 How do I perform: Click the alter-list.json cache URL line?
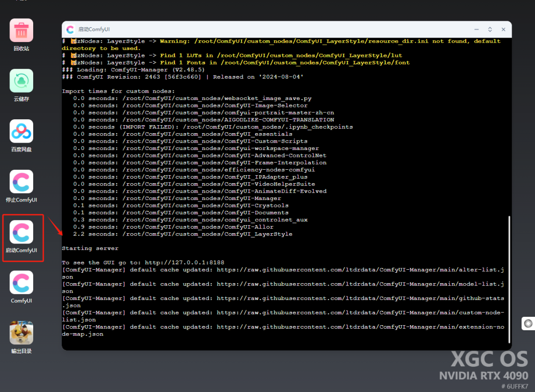(283, 273)
